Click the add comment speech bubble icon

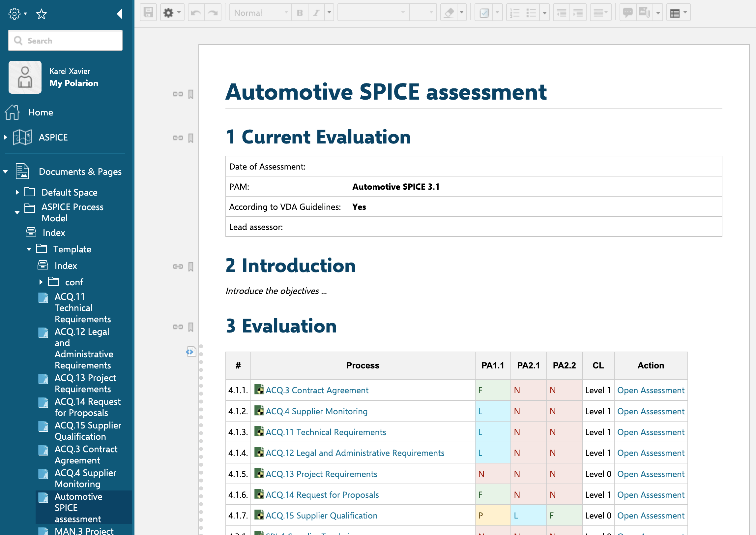628,13
